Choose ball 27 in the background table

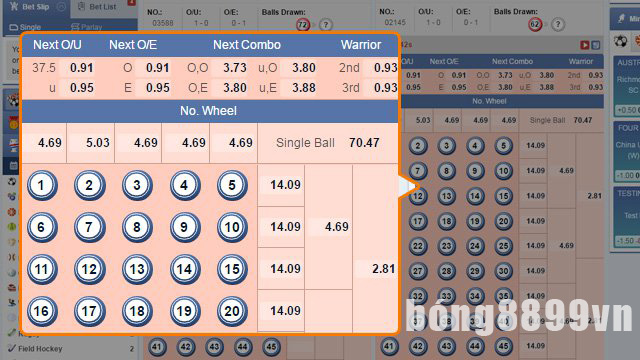click(418, 271)
